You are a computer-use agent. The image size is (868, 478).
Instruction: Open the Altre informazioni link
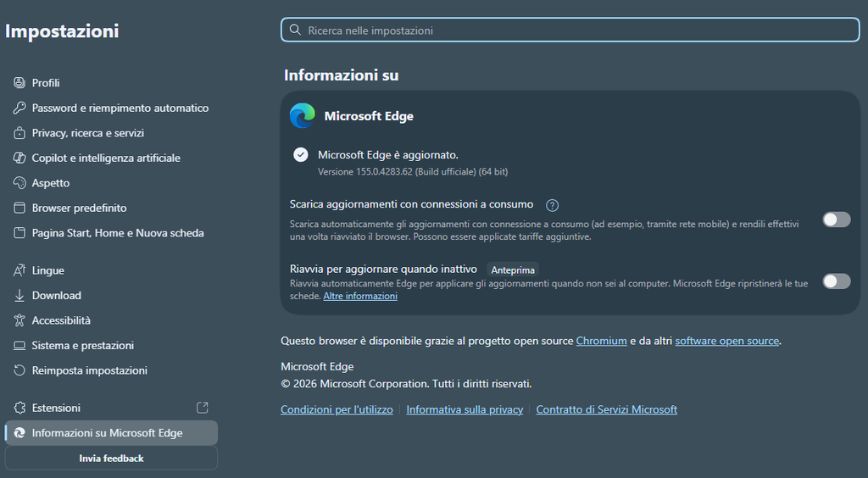pos(359,296)
